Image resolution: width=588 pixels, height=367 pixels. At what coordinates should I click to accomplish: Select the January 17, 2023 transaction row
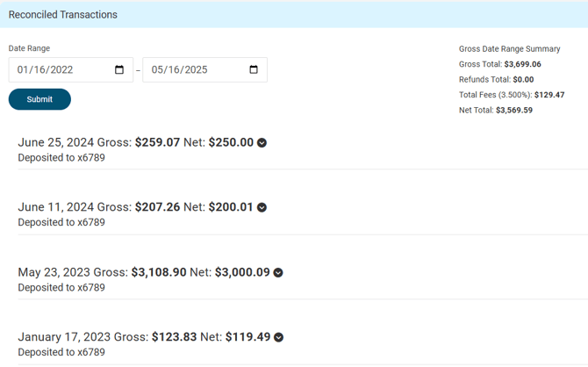click(303, 344)
